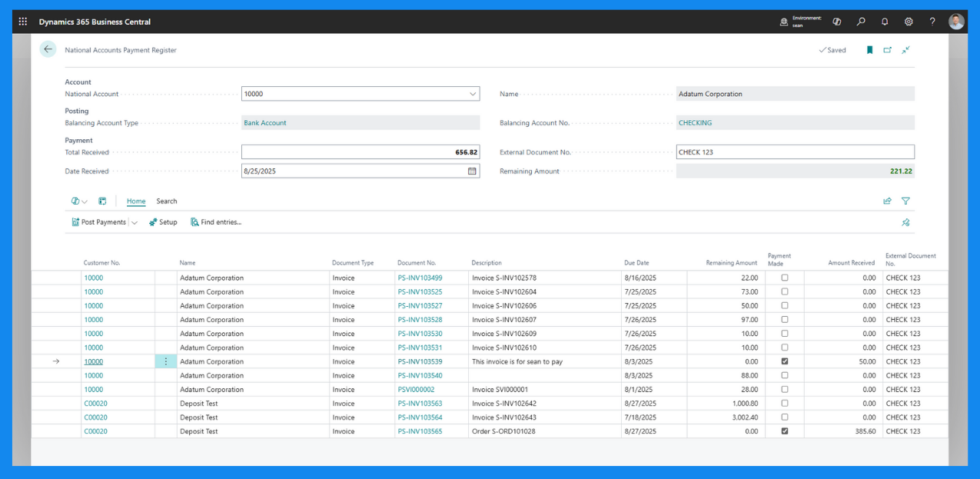Open page in new window icon
Image resolution: width=980 pixels, height=479 pixels.
coord(887,50)
